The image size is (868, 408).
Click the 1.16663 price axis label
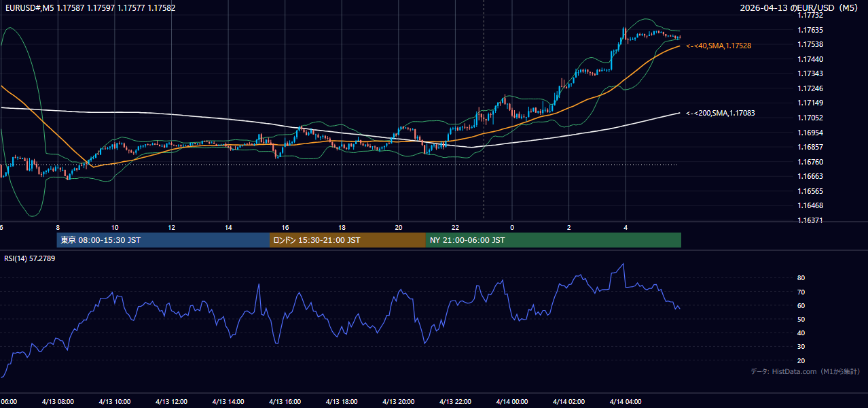click(x=810, y=176)
